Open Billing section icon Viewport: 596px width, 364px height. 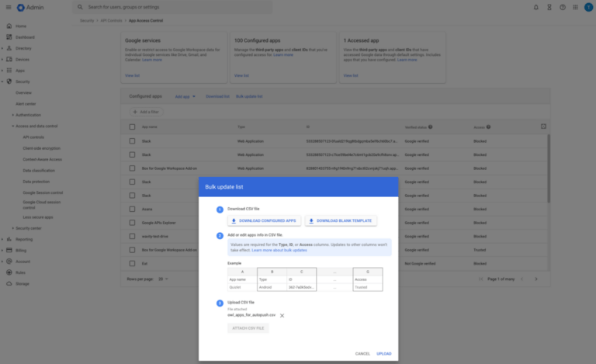(x=9, y=251)
